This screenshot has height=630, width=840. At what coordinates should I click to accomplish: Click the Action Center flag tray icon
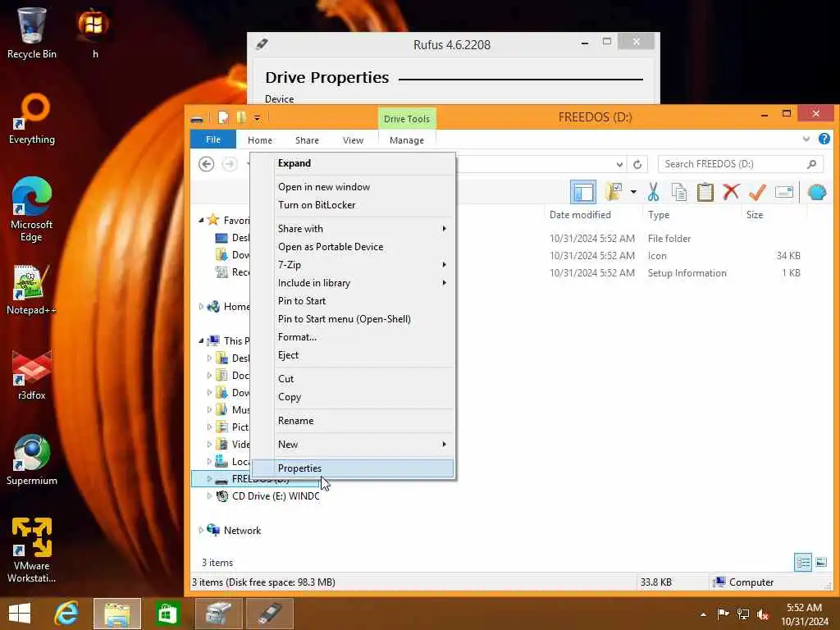click(724, 614)
